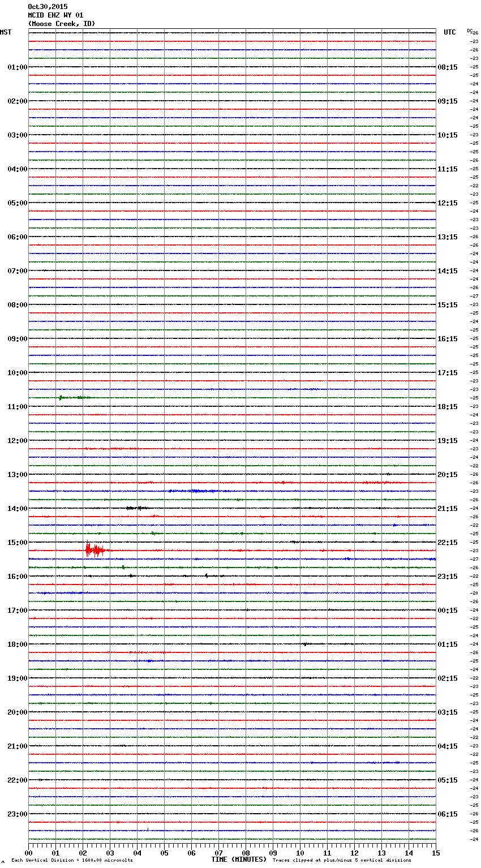The image size is (481, 868).
Task: Select the 21:00 MST hour label
Action: [x=18, y=746]
